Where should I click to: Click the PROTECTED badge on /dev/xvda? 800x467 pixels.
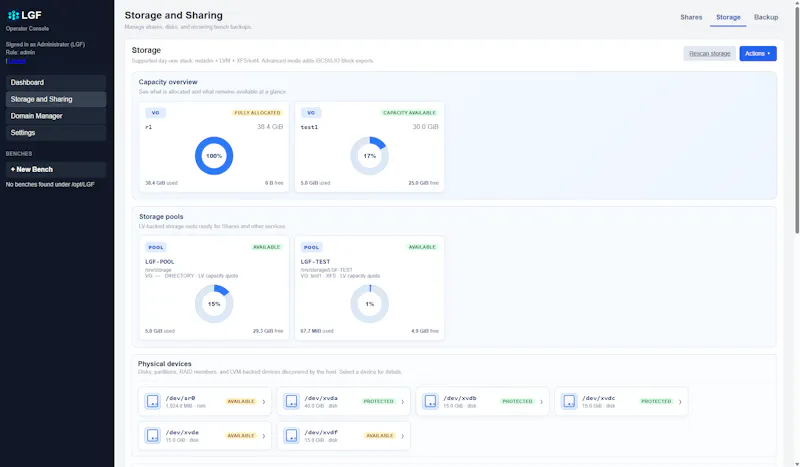point(378,402)
